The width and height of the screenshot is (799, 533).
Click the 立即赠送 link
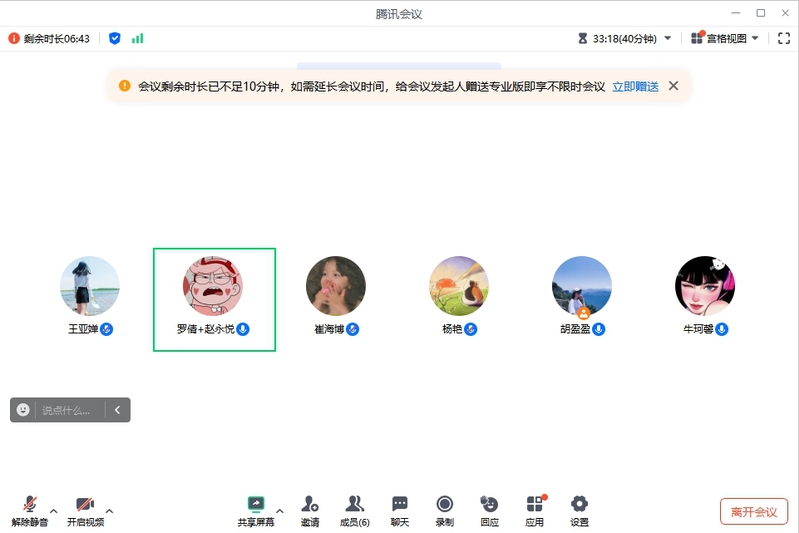(x=635, y=86)
